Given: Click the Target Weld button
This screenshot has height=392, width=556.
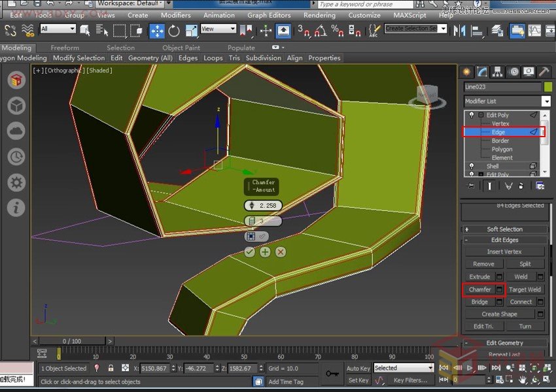Looking at the screenshot, I should (x=525, y=289).
